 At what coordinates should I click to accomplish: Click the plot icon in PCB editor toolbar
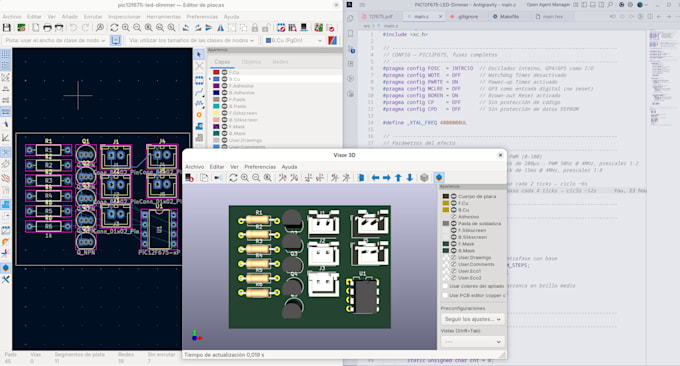click(59, 28)
